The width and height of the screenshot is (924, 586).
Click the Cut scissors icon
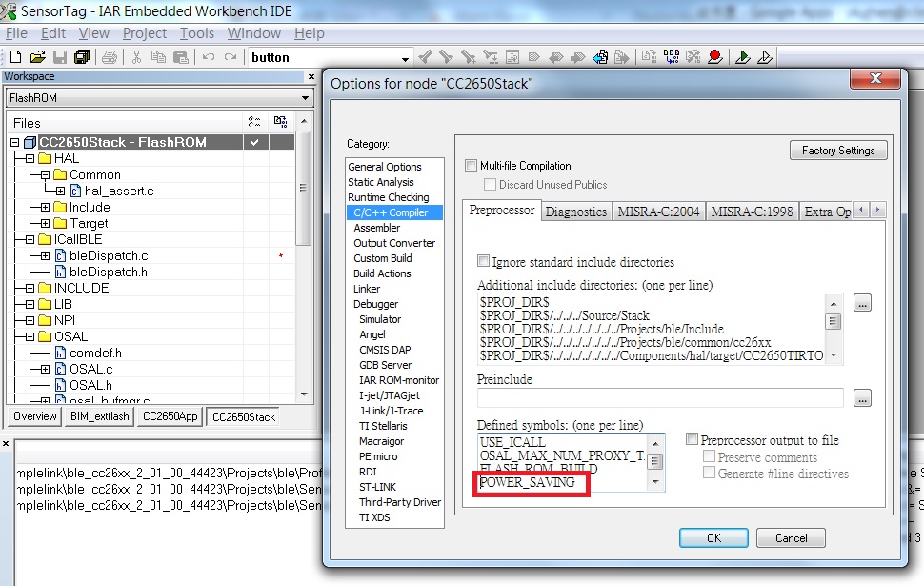[x=137, y=57]
